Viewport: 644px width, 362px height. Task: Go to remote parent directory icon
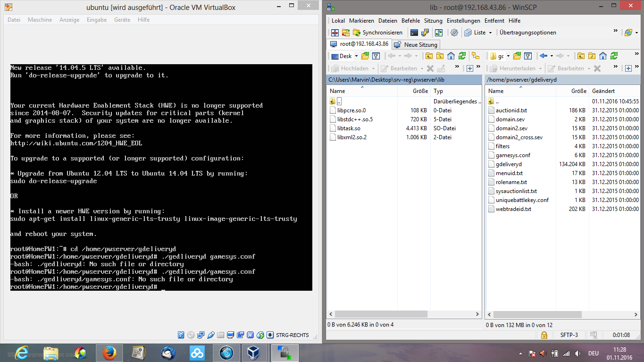click(x=581, y=56)
